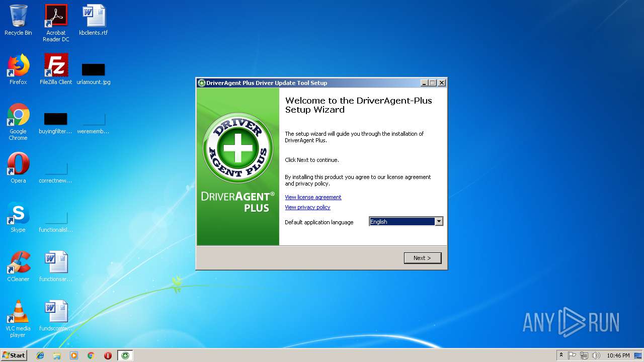
Task: Open the Skype desktop shortcut
Action: click(x=18, y=217)
